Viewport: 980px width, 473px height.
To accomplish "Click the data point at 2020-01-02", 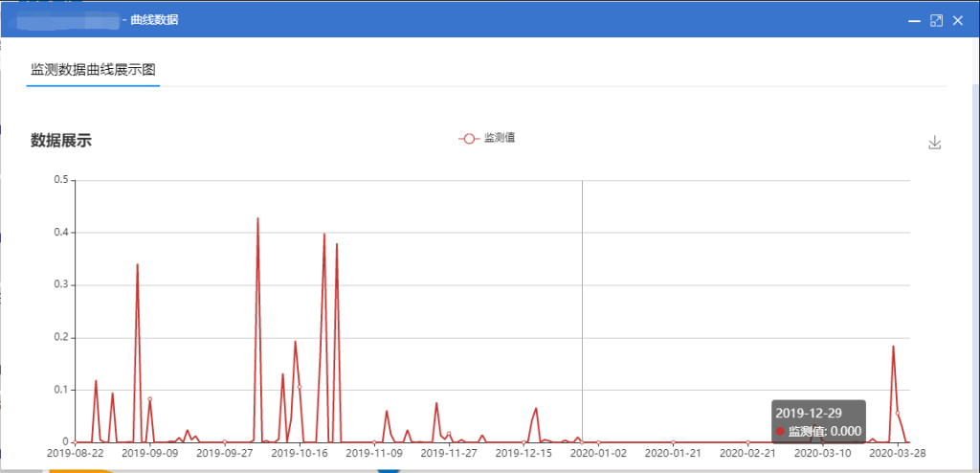I will tap(598, 442).
